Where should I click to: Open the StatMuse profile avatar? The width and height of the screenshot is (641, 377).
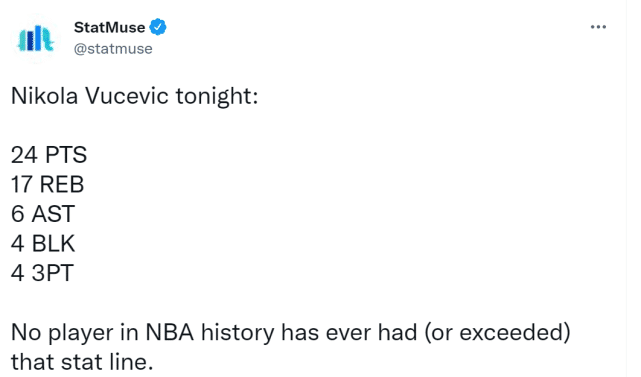36,38
